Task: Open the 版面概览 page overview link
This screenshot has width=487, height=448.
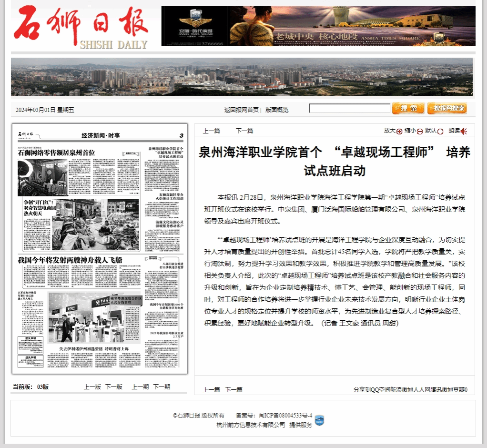Action: click(x=276, y=110)
